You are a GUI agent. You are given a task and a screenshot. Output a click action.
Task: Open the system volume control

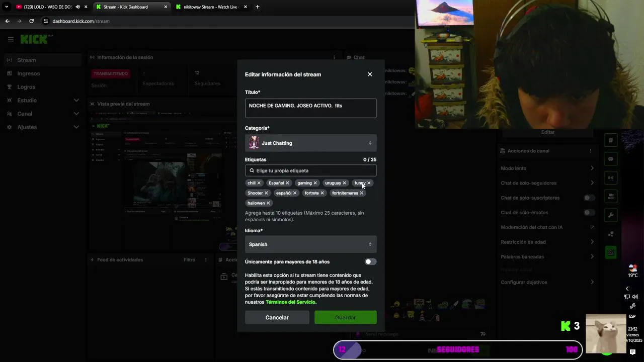point(635,297)
